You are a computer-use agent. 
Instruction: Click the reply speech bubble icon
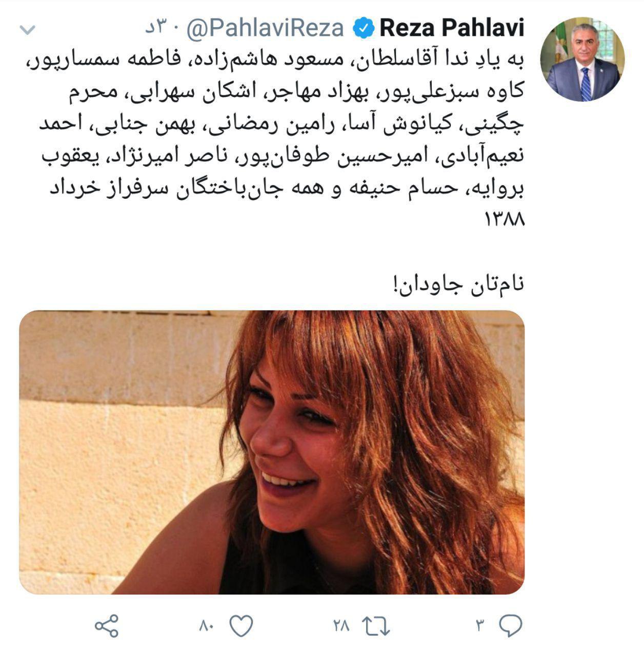click(511, 625)
